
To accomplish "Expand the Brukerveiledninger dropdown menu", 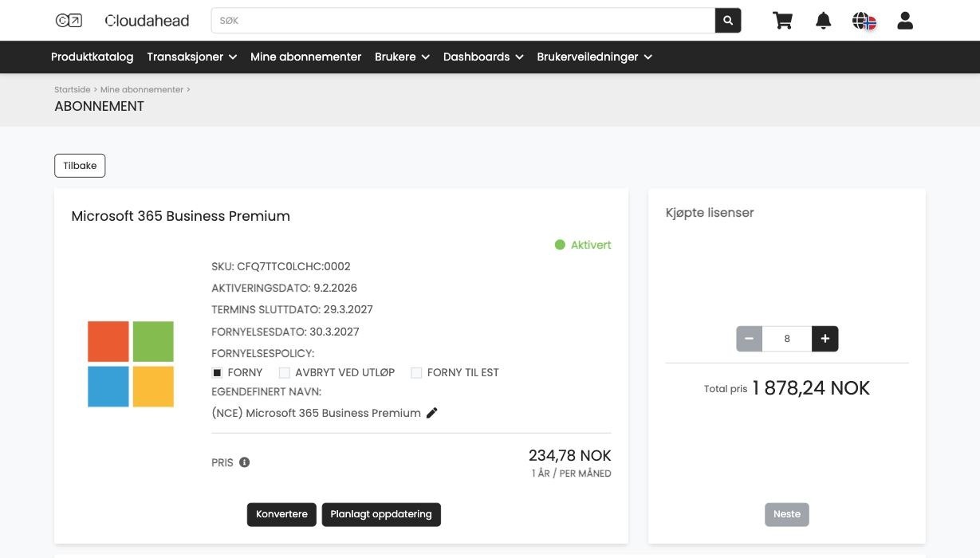I will click(x=595, y=57).
